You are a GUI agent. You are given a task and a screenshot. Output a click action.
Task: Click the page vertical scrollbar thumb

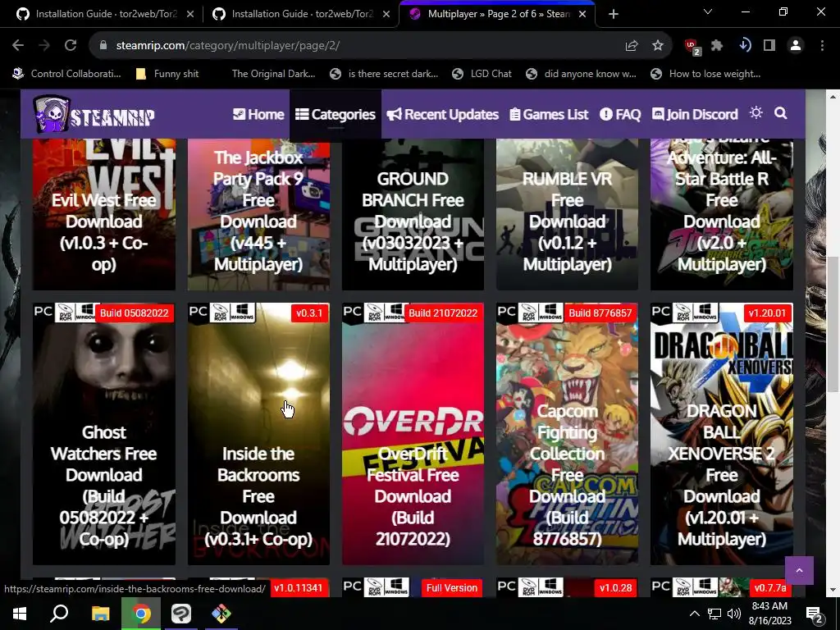[833, 324]
